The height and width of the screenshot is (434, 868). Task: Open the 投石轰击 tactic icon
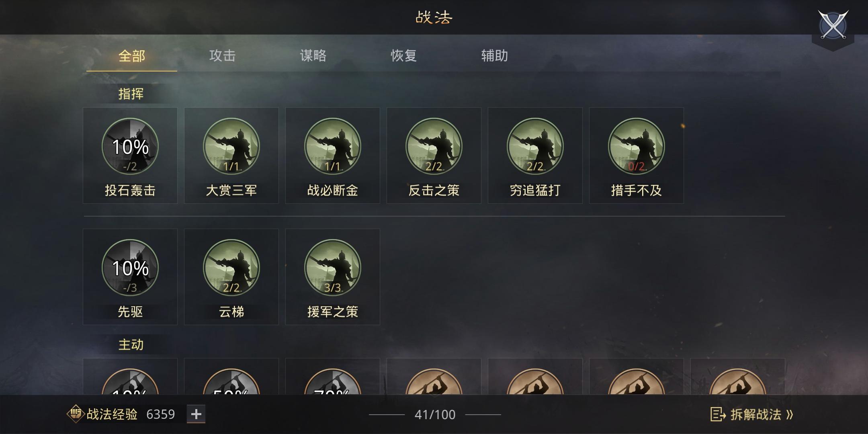pyautogui.click(x=130, y=146)
